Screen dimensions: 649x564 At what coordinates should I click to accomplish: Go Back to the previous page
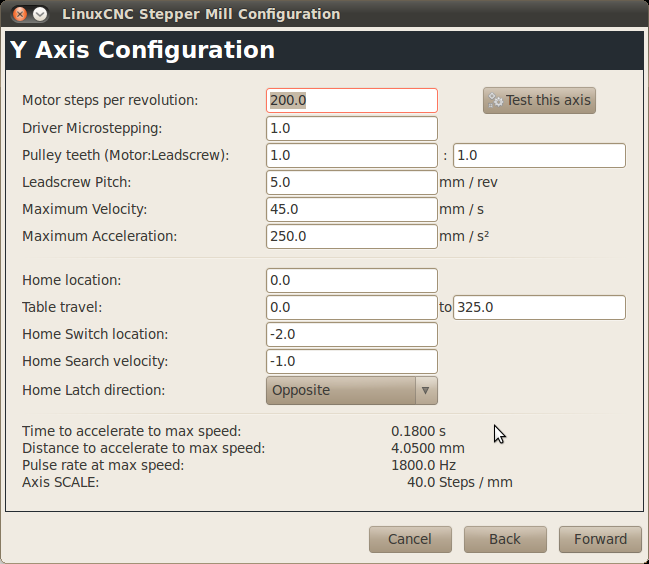(505, 539)
